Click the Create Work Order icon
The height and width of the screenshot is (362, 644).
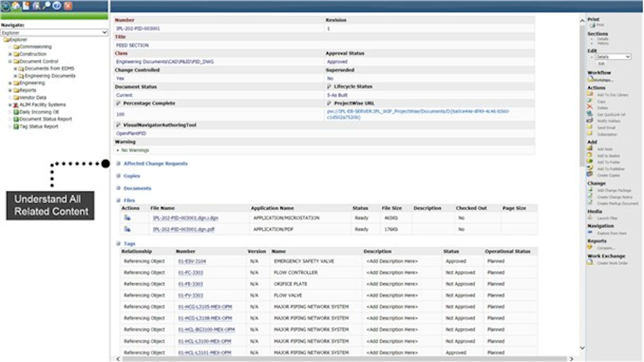click(x=590, y=262)
